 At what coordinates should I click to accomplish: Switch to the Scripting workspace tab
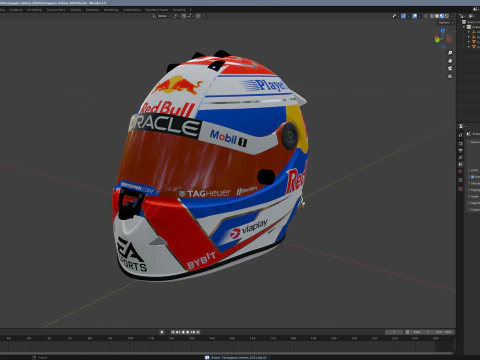click(179, 10)
